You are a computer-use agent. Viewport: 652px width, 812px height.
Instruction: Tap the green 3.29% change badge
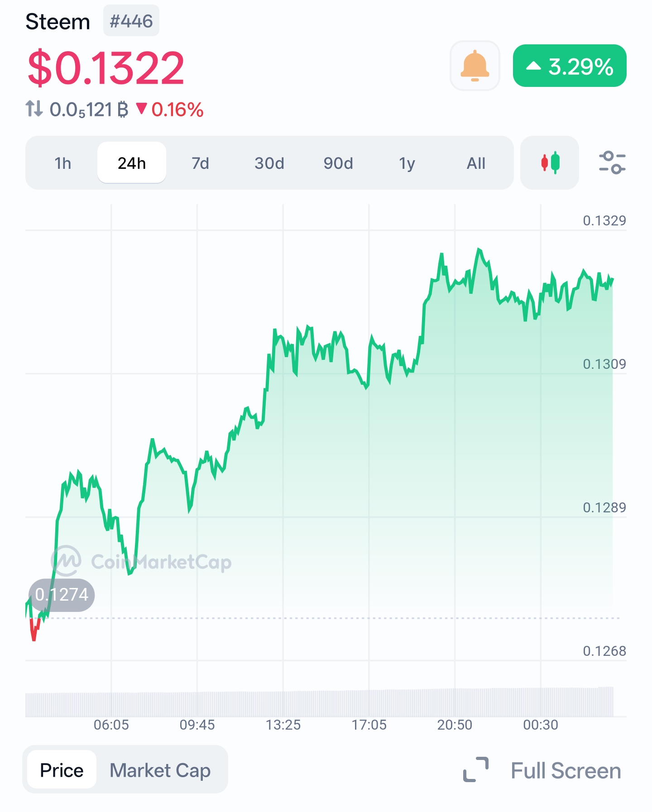pyautogui.click(x=570, y=66)
